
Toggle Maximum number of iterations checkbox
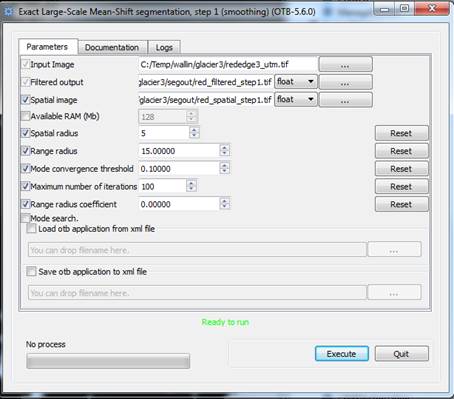tap(26, 186)
